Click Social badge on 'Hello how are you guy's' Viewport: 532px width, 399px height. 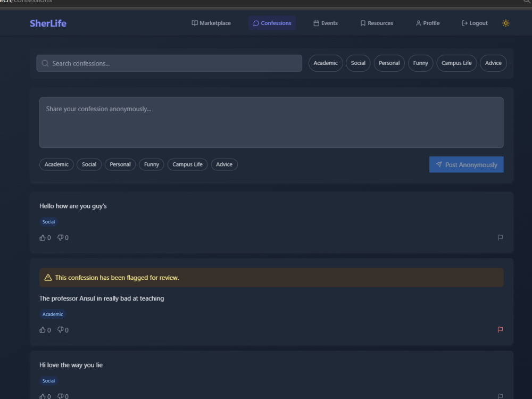(48, 222)
